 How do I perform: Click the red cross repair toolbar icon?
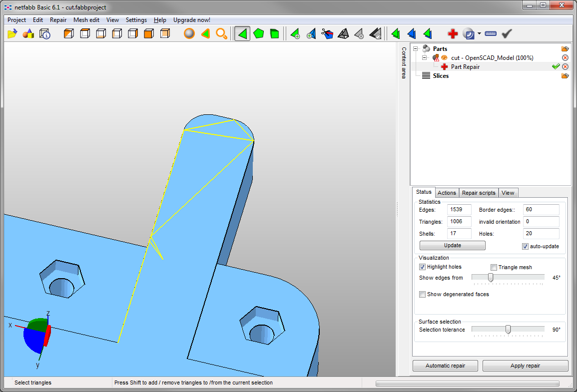click(x=453, y=34)
